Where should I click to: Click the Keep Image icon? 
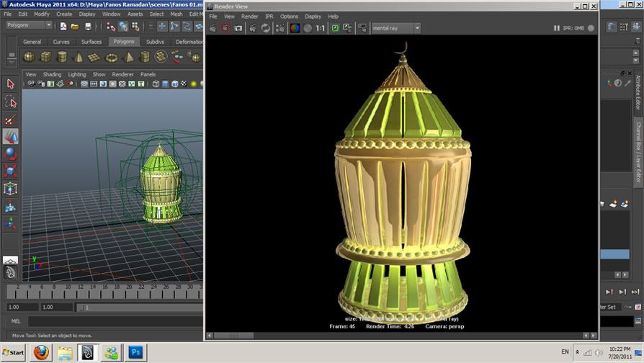335,28
